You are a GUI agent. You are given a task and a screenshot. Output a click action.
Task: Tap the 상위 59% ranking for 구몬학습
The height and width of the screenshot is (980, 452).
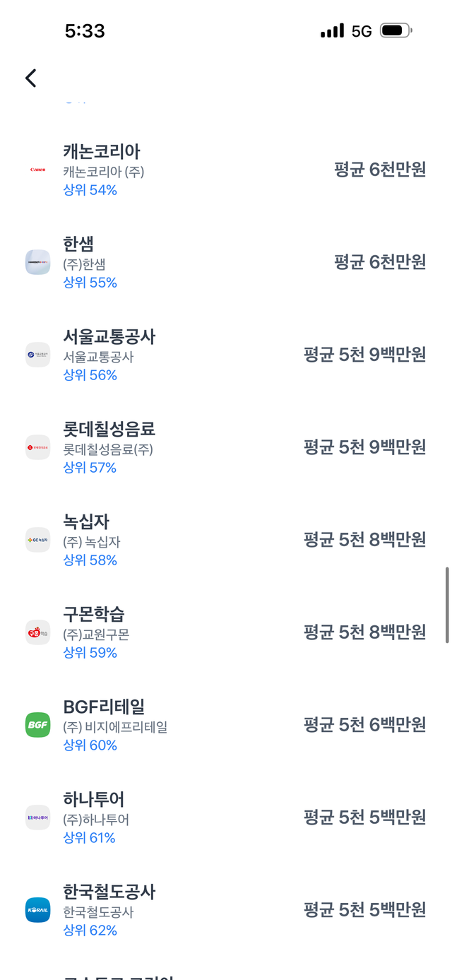click(x=90, y=653)
